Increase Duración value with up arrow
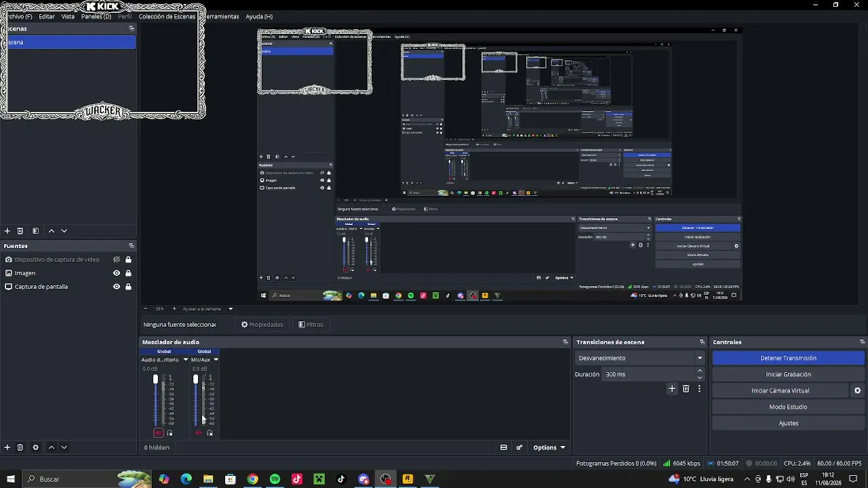The width and height of the screenshot is (868, 488). pos(700,371)
